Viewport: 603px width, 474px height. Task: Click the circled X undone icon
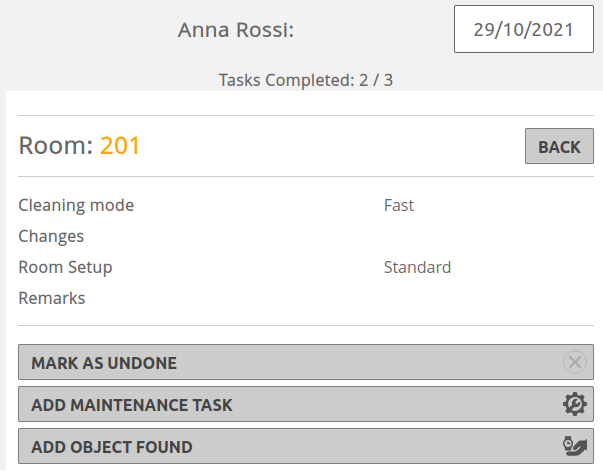click(575, 362)
